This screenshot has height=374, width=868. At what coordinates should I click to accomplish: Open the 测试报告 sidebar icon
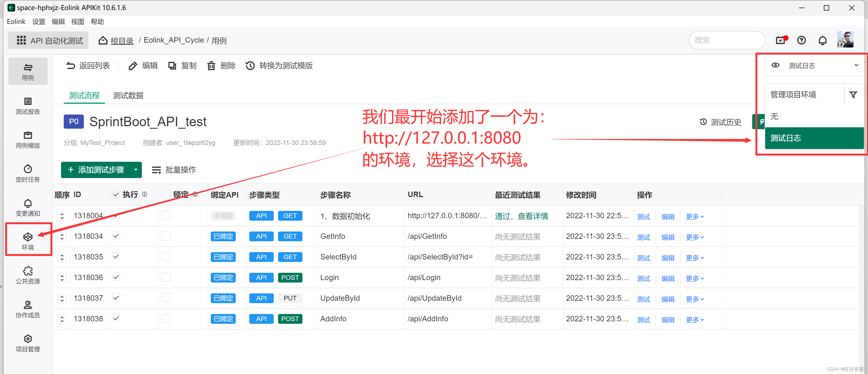point(28,106)
